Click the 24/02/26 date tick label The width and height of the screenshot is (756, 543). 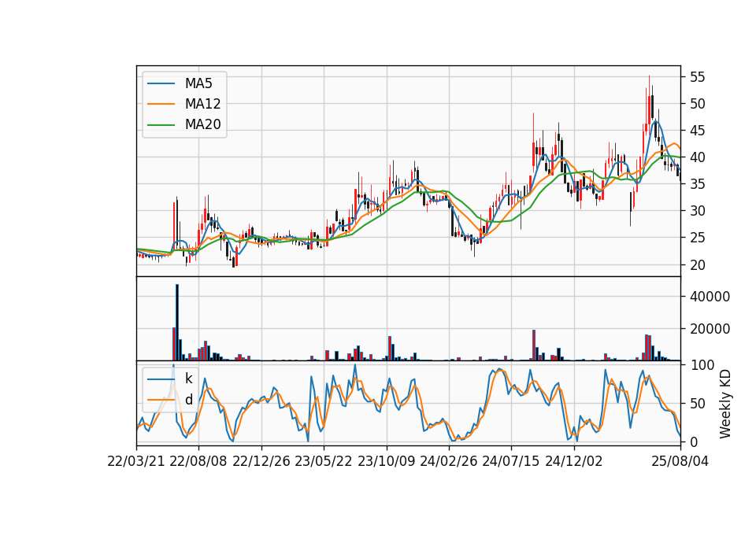click(449, 461)
